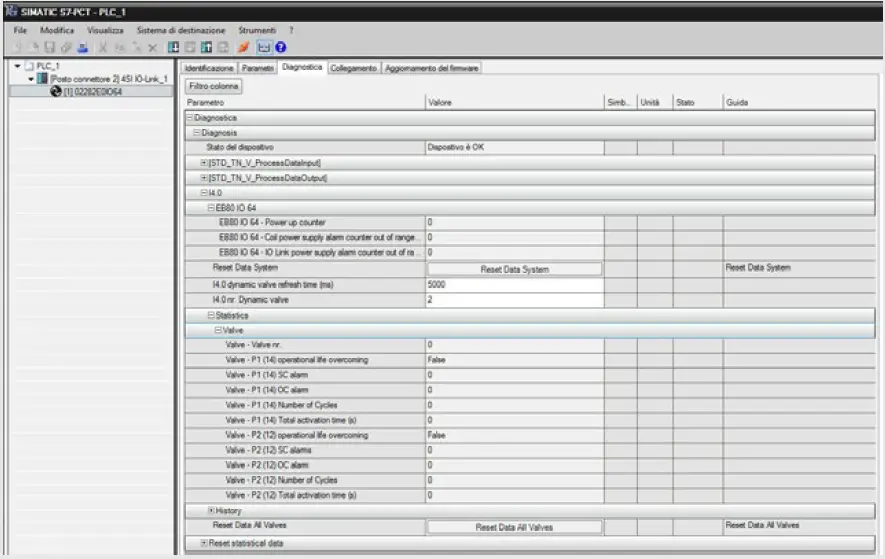Click the orange online connection icon
This screenshot has height=559, width=885.
244,47
